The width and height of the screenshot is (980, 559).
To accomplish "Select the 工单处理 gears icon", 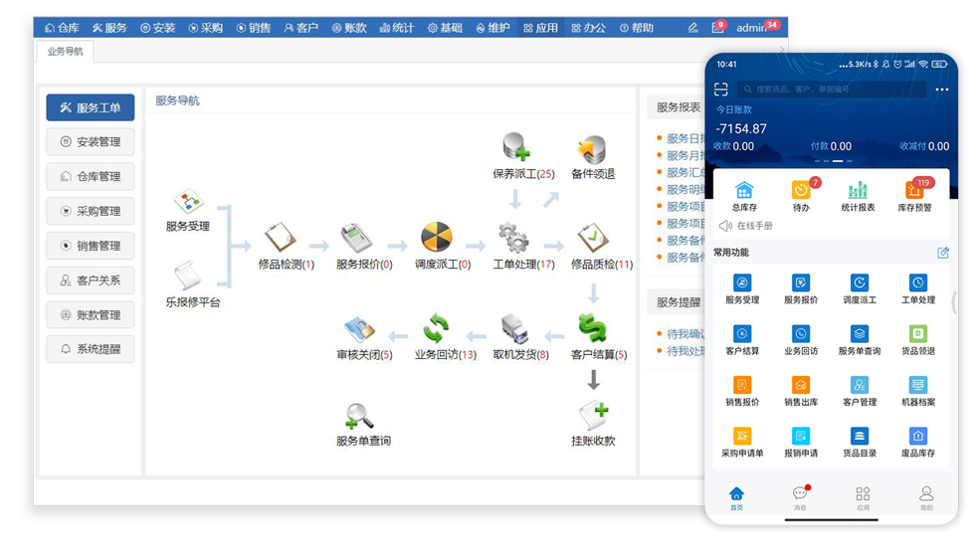I will pos(513,239).
